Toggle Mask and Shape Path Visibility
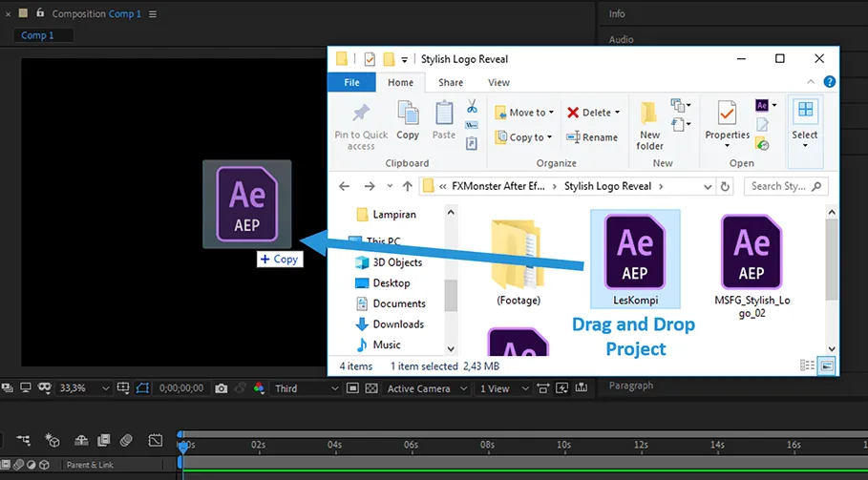The width and height of the screenshot is (868, 480). 142,388
